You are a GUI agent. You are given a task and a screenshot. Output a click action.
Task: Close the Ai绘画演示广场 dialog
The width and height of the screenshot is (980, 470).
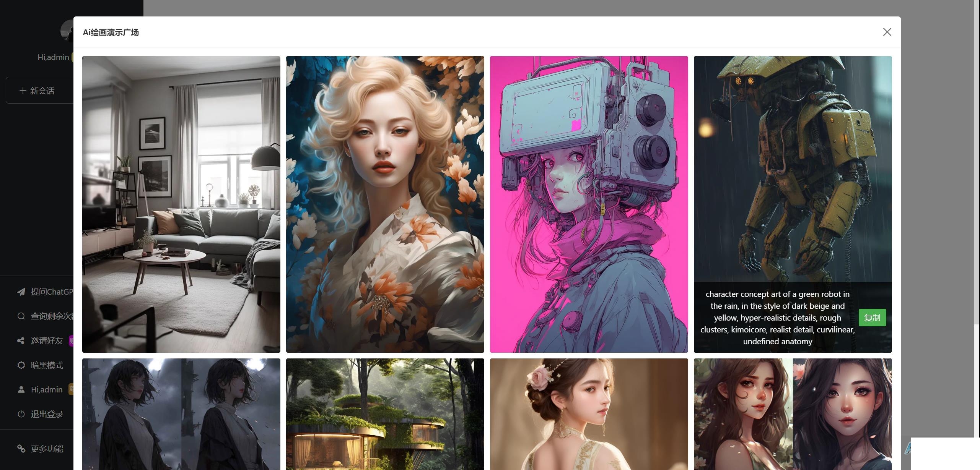887,32
